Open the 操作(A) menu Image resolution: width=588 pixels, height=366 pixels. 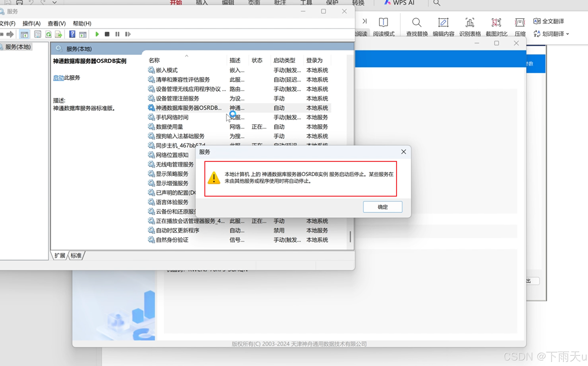(31, 24)
